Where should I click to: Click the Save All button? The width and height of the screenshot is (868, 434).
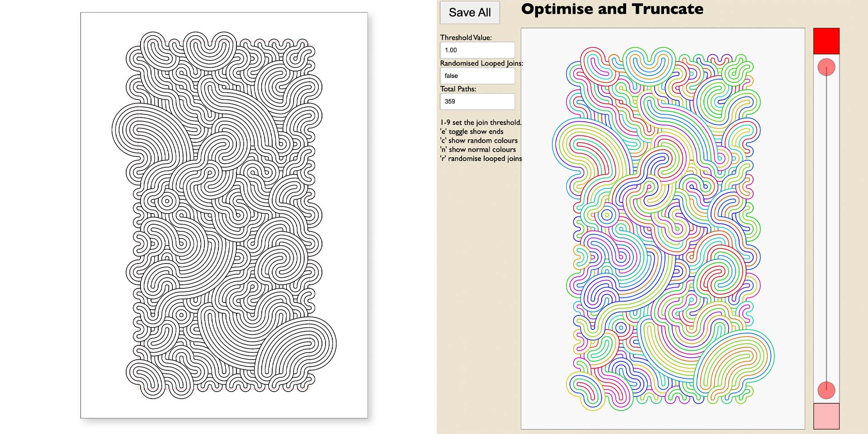(470, 13)
